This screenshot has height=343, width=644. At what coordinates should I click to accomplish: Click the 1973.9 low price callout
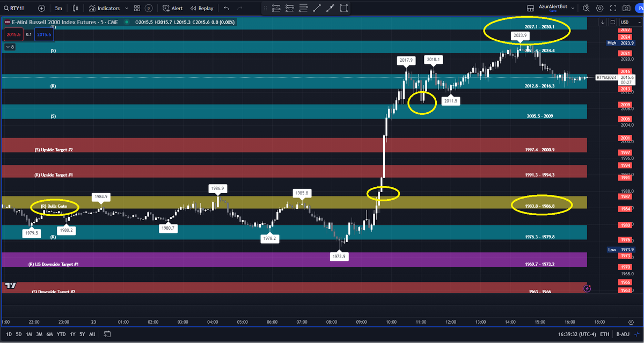point(340,257)
